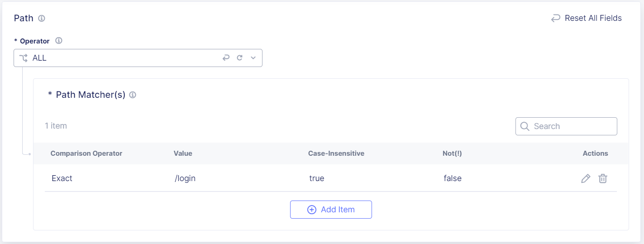Click the Not(!) column header
Viewport: 644px width, 244px height.
(x=452, y=153)
